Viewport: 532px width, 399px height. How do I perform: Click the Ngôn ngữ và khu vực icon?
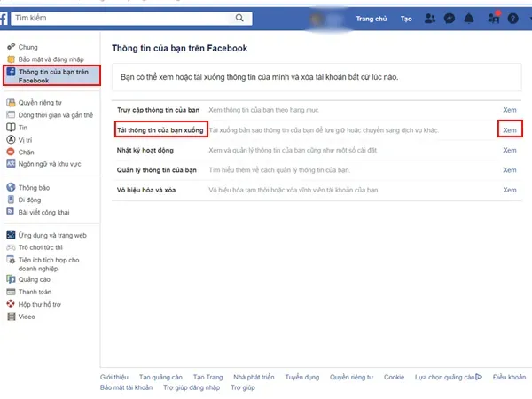click(11, 163)
